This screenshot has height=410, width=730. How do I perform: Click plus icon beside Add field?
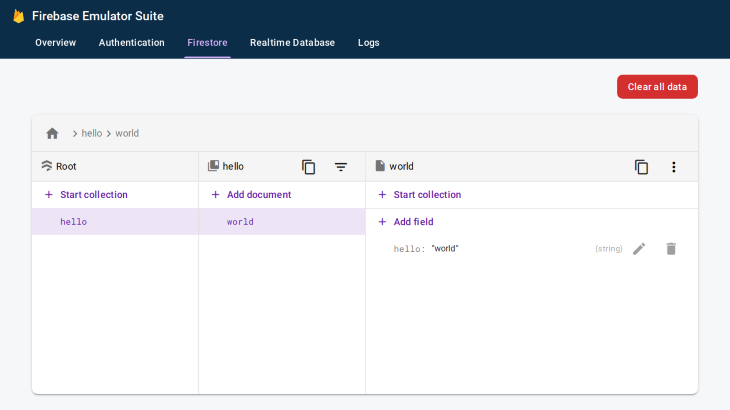click(x=382, y=222)
